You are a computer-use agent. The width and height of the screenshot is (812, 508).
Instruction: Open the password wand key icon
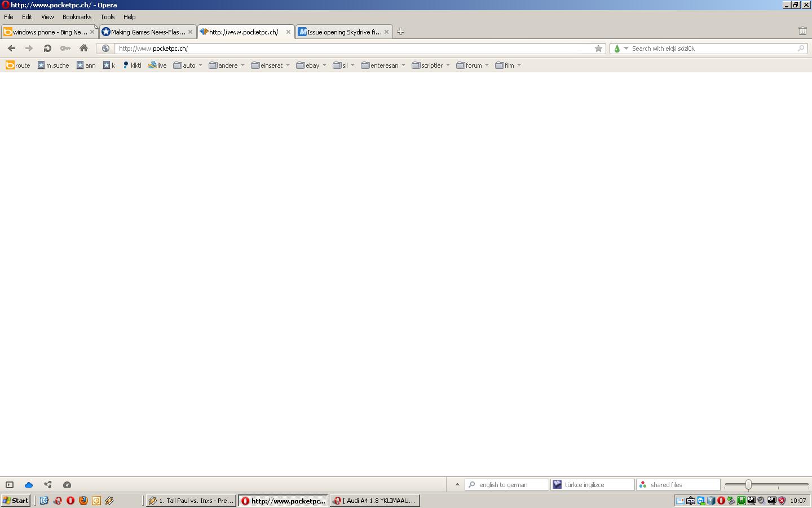point(65,49)
